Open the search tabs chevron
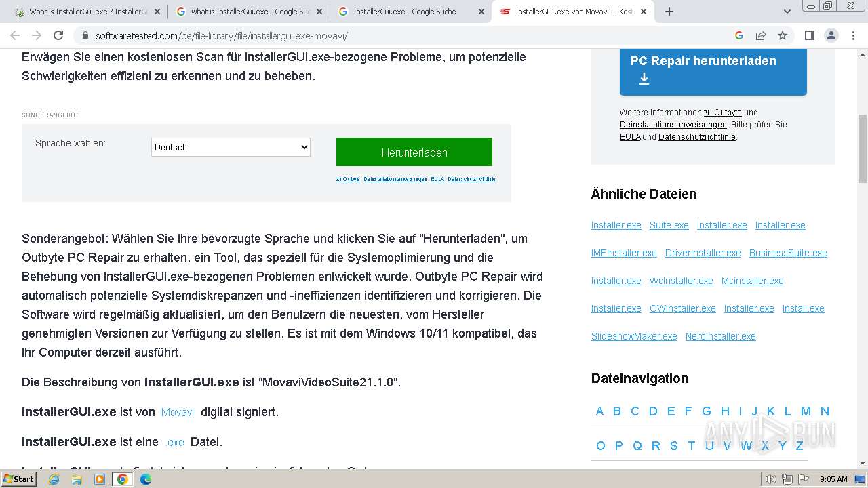Image resolution: width=868 pixels, height=488 pixels. (787, 12)
